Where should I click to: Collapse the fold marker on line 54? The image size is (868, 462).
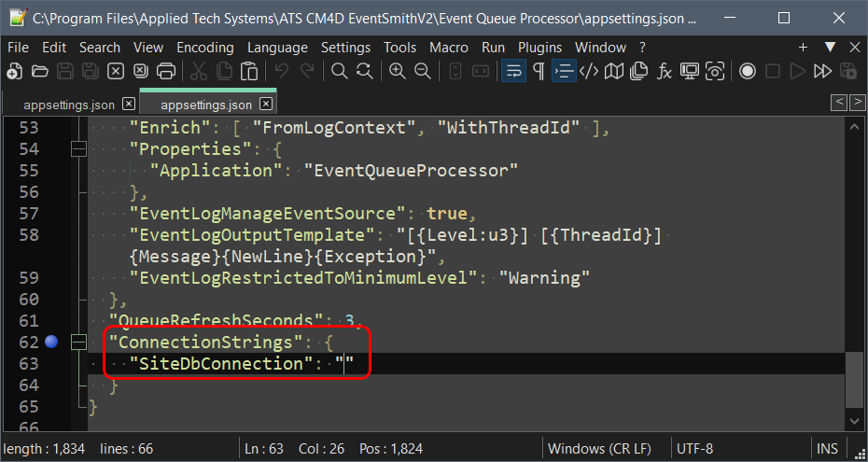(78, 149)
